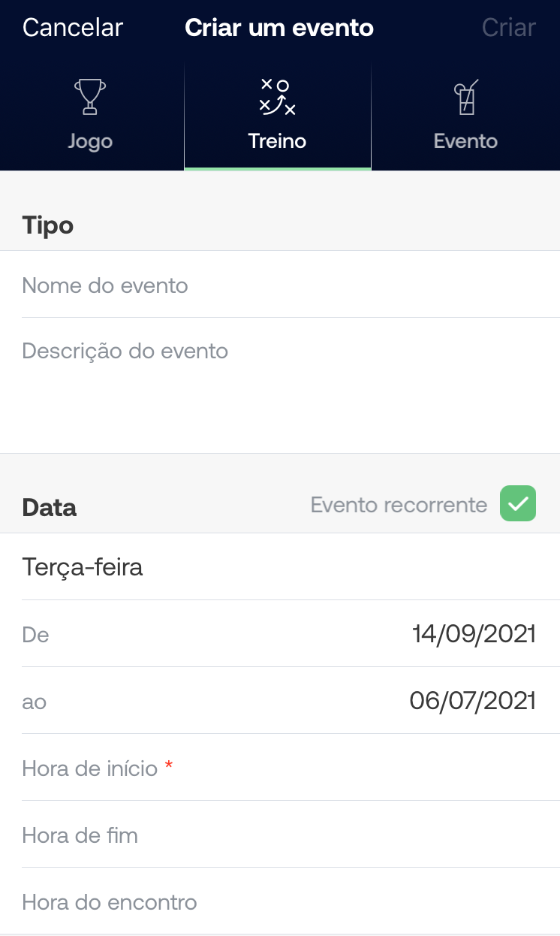Viewport: 560px width, 936px height.
Task: Change the ao date 06/07/2021
Action: pyautogui.click(x=472, y=701)
